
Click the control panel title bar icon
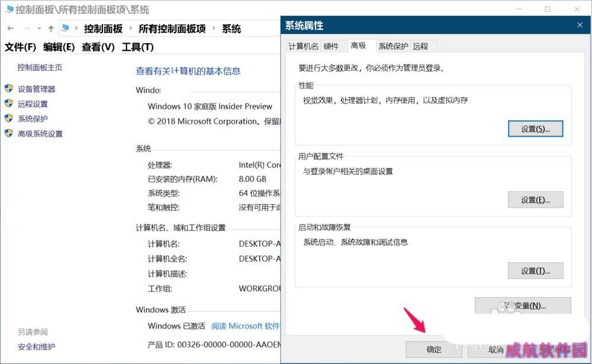tap(9, 9)
